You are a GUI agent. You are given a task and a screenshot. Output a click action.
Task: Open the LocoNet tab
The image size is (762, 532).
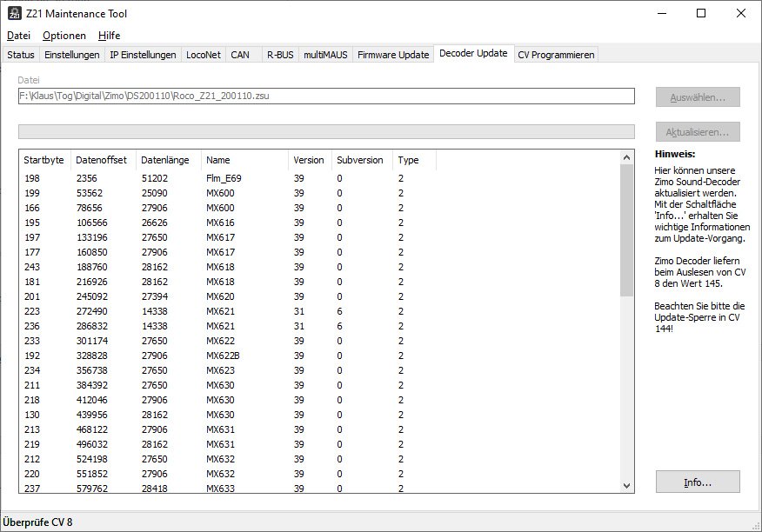(x=204, y=55)
